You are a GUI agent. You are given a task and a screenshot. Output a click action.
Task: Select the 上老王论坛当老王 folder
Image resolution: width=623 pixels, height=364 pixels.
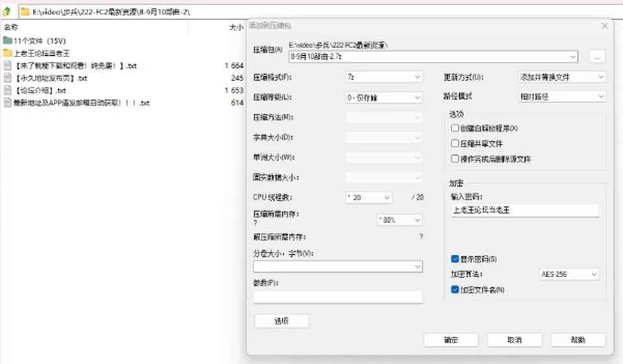[36, 53]
